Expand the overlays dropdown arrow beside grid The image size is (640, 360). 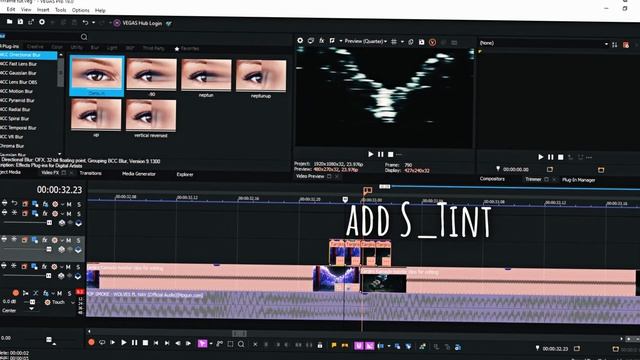coord(402,42)
